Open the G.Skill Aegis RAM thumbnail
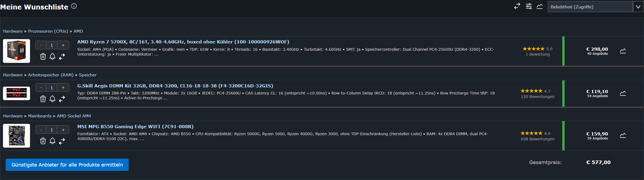The image size is (644, 180). [x=16, y=93]
